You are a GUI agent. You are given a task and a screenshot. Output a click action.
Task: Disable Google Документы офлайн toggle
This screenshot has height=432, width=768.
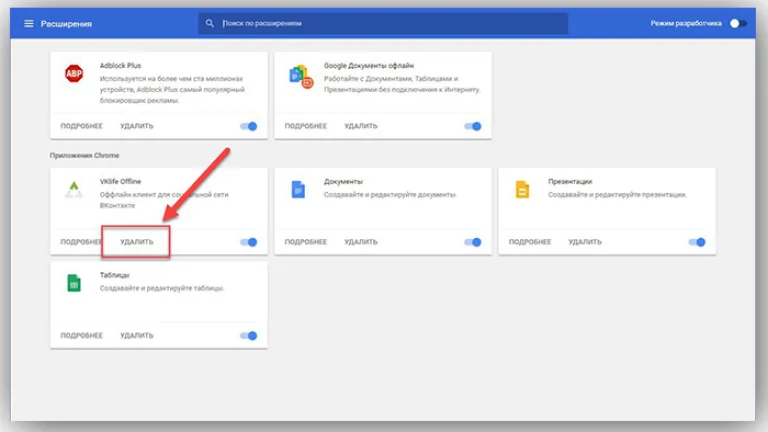(473, 126)
